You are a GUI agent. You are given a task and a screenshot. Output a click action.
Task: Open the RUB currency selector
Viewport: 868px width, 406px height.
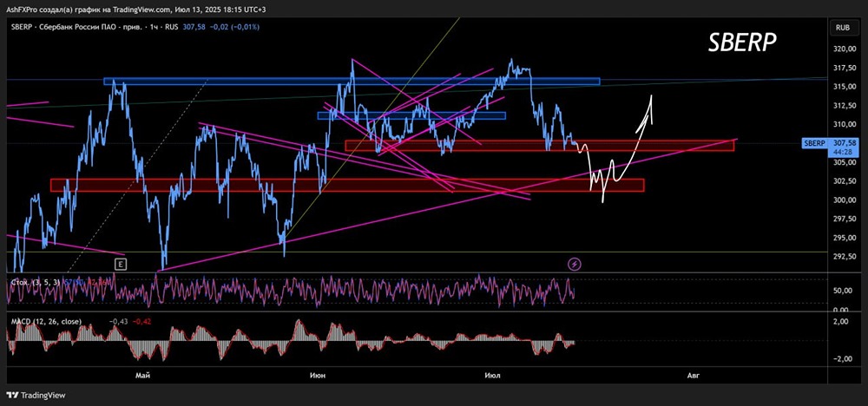(x=843, y=27)
